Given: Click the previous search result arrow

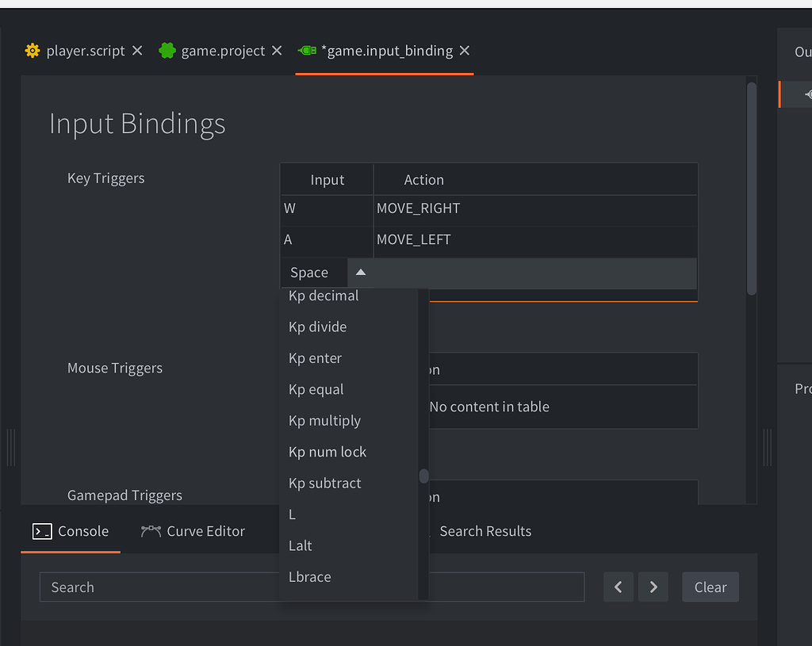Looking at the screenshot, I should pos(618,587).
